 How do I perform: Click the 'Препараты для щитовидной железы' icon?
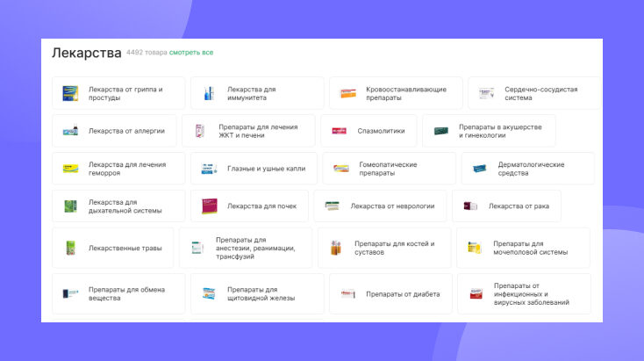tap(209, 293)
